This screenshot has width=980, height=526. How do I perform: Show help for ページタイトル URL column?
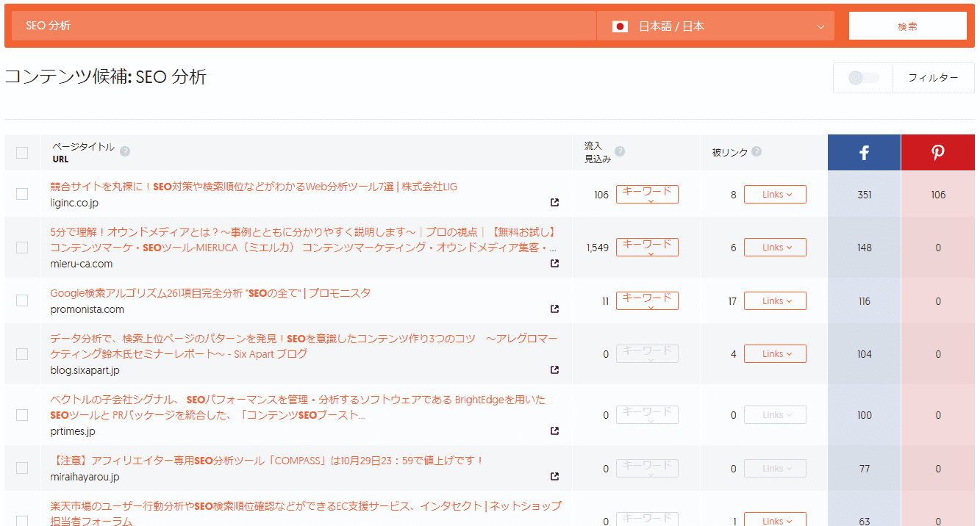(125, 151)
